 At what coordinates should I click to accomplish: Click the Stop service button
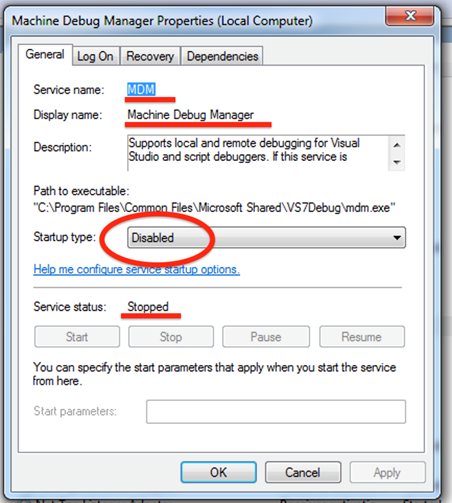tap(171, 337)
